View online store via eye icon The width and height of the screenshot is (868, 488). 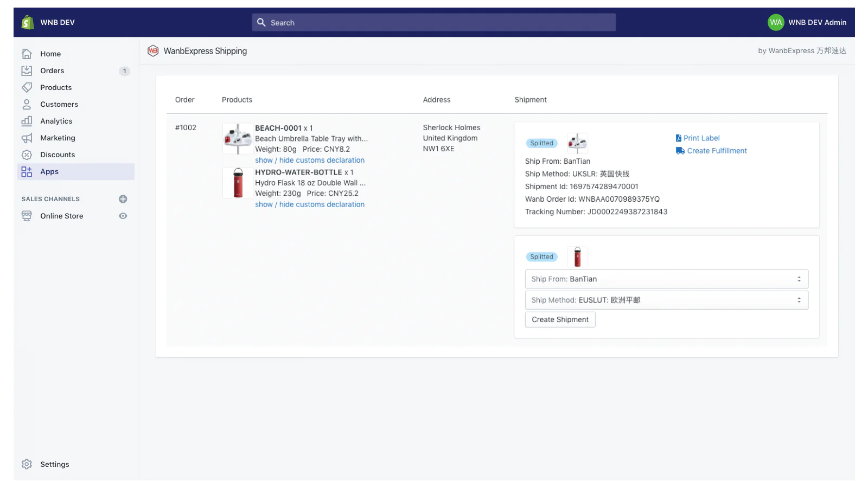(123, 216)
